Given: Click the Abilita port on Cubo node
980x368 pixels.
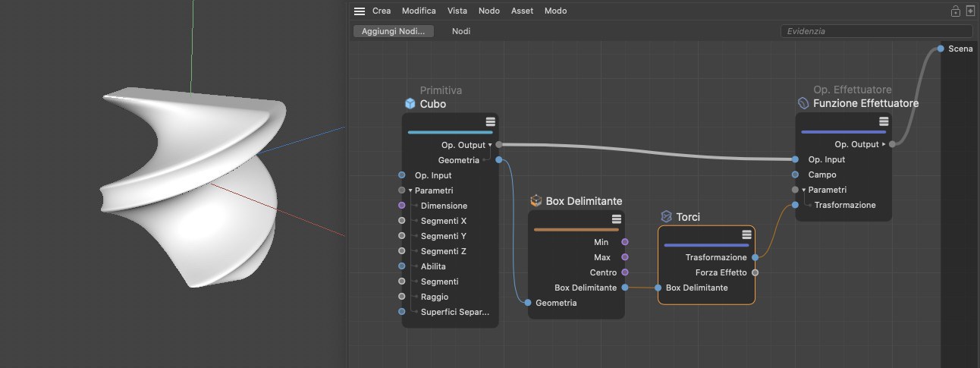Looking at the screenshot, I should (402, 266).
